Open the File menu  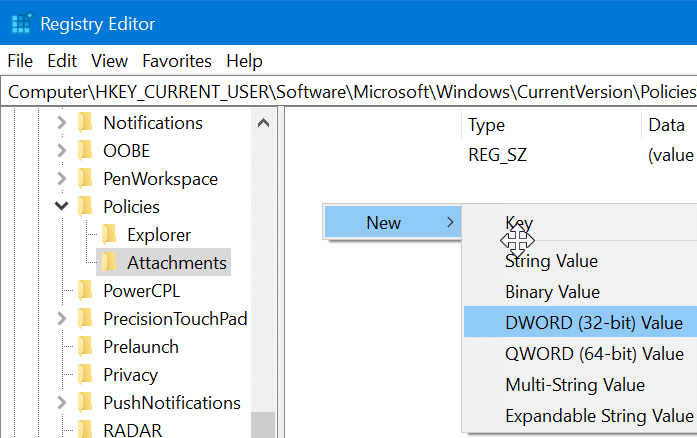tap(20, 60)
